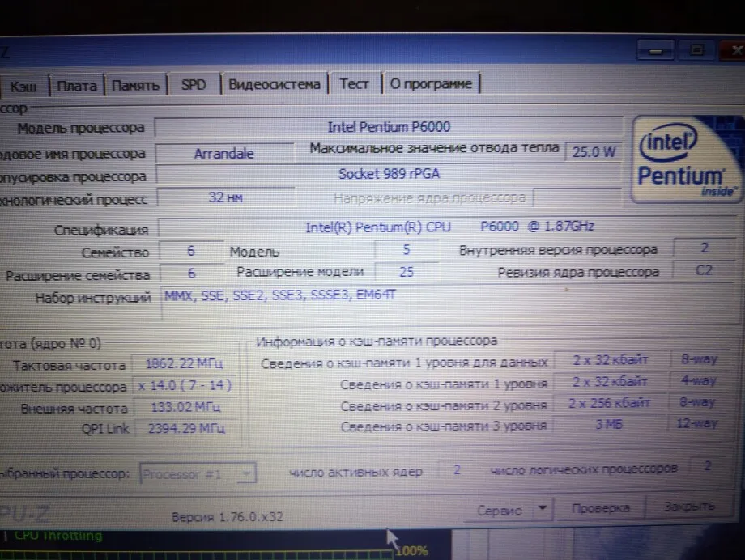Close window with the red X button
This screenshot has height=560, width=745.
coord(734,49)
